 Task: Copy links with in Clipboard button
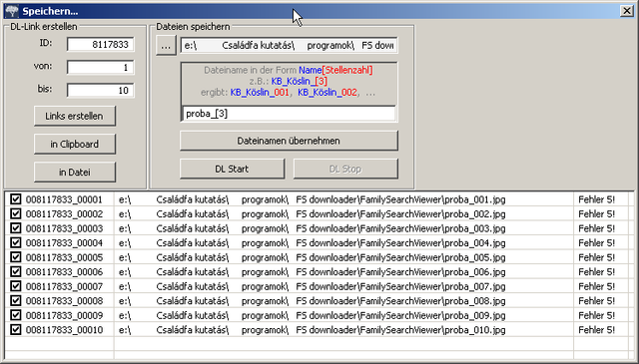[75, 145]
